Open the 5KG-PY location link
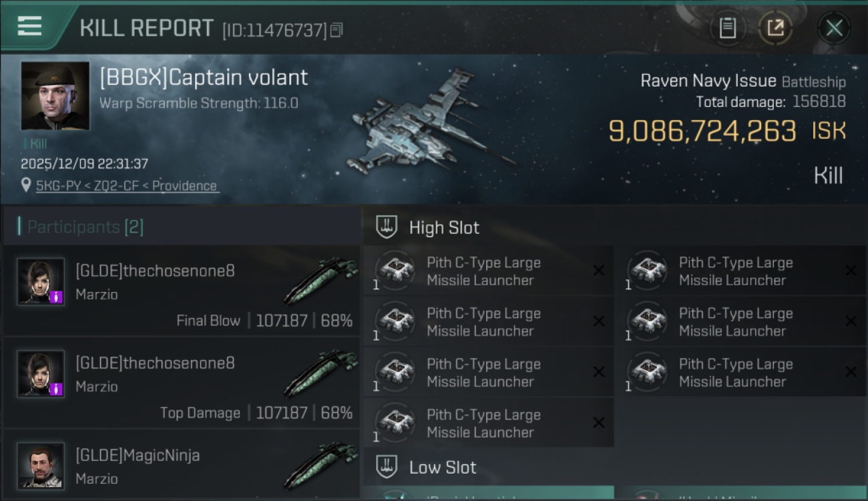Screen dimensions: 868x501 [x=127, y=186]
